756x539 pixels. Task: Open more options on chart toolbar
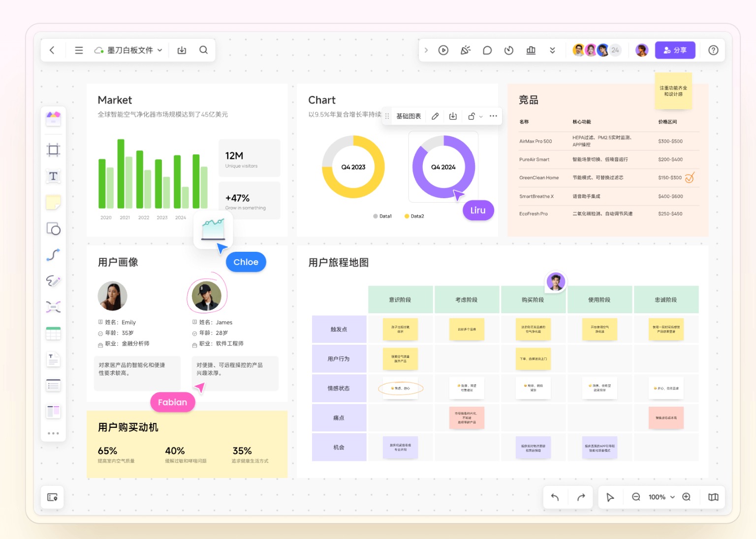coord(493,117)
